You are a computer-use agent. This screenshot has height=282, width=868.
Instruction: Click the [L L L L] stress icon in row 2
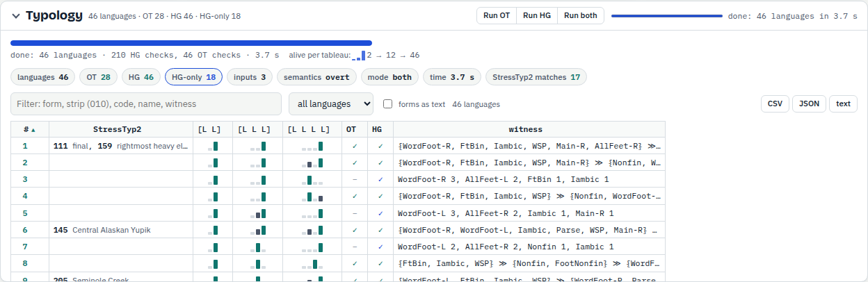tap(312, 163)
